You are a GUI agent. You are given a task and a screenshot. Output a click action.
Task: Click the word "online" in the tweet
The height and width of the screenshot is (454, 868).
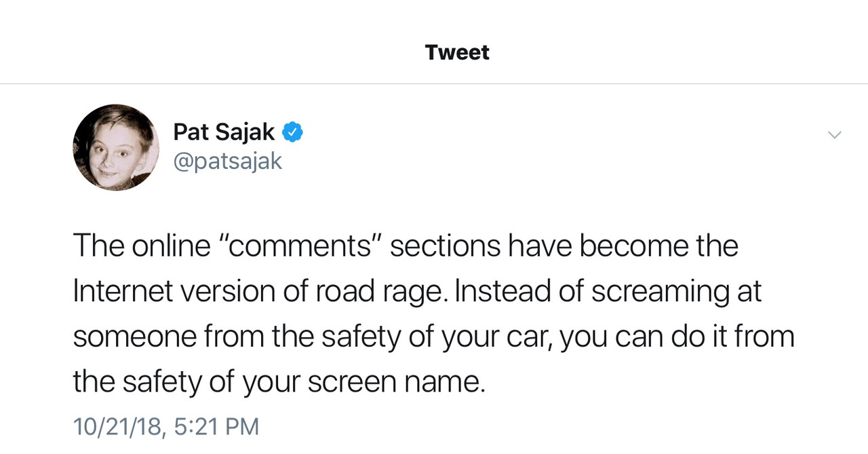(x=172, y=245)
